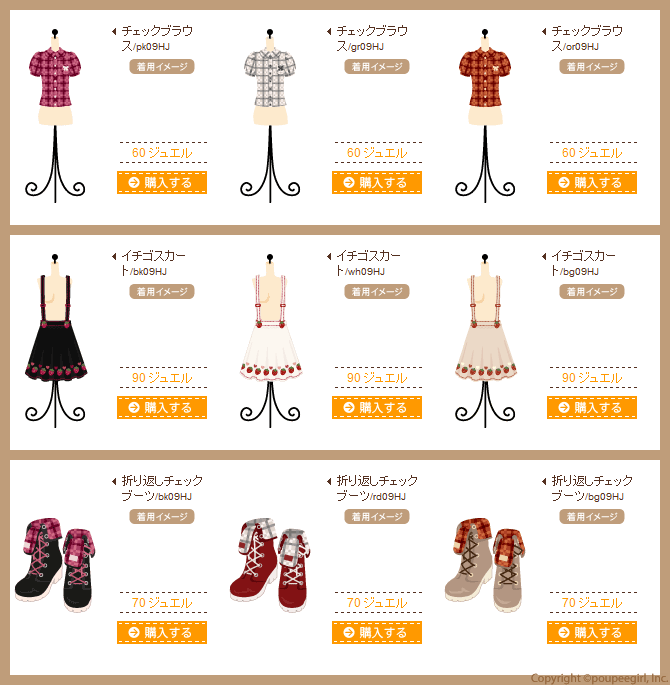View 着用イメージ for 折り返しチェックブーツ/bg09HJ
Screen dimensions: 670x685
pyautogui.click(x=591, y=517)
